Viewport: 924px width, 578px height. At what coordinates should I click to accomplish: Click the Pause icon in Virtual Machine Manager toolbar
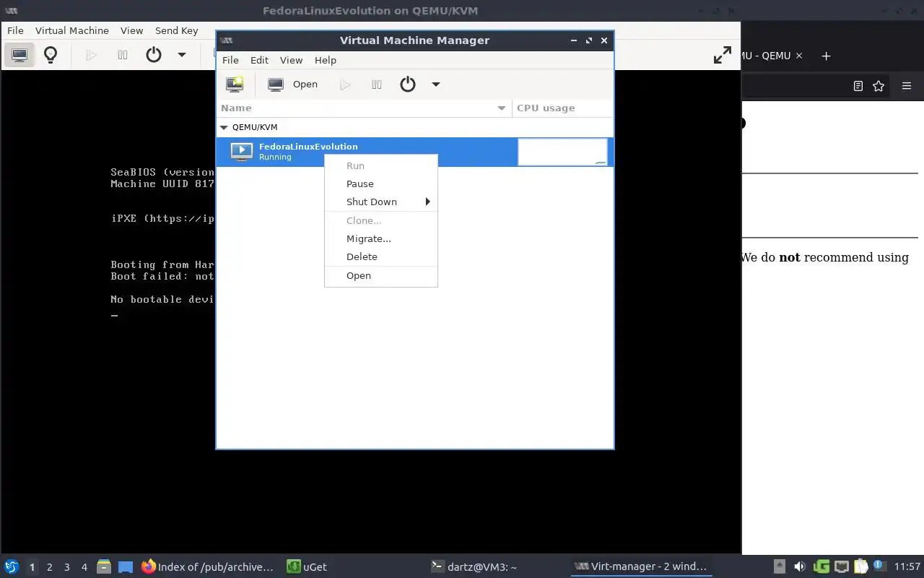376,85
